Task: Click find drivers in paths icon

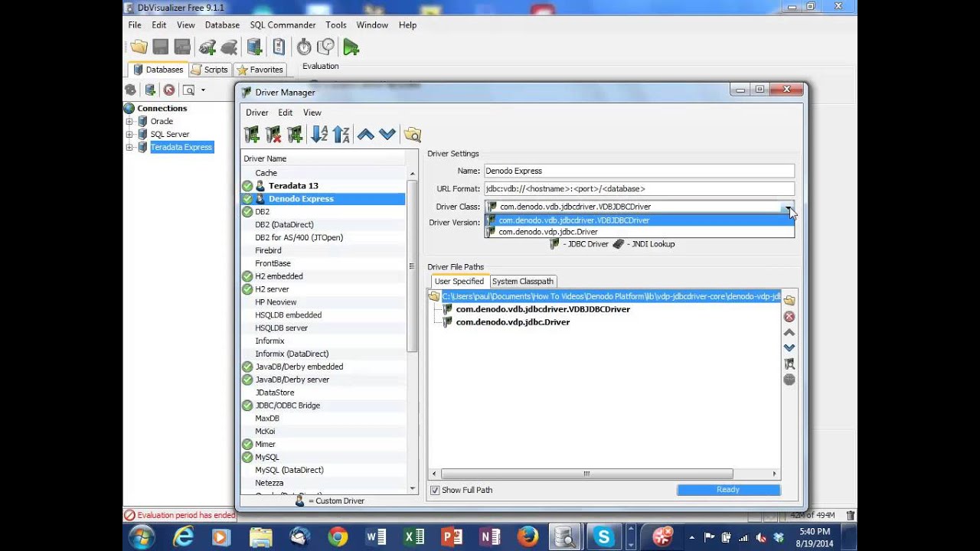Action: pos(789,364)
